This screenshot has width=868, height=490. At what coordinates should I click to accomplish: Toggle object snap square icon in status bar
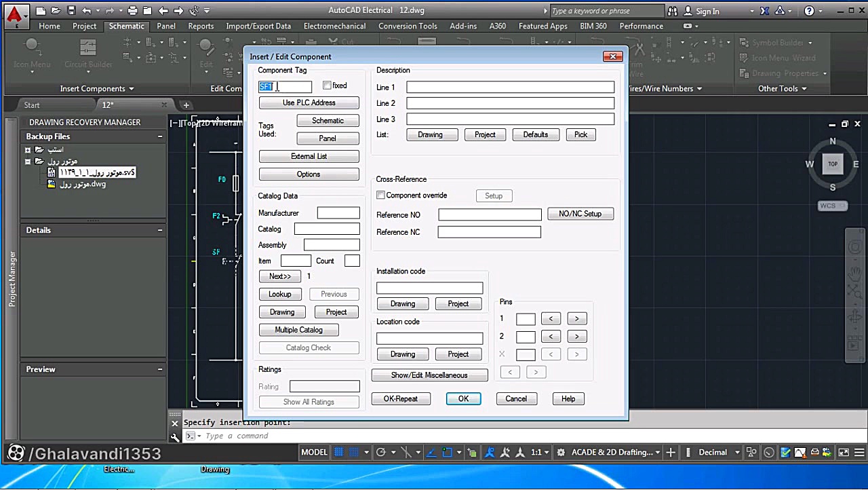448,453
